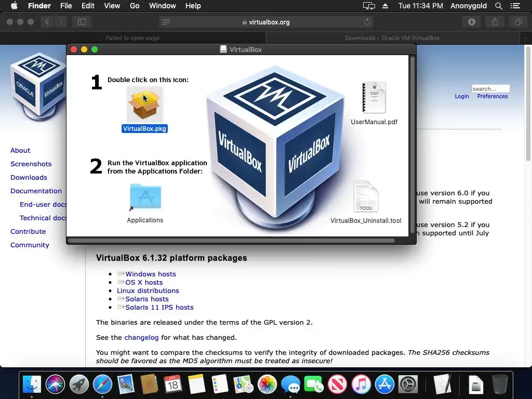The height and width of the screenshot is (399, 532).
Task: Open Music from the Dock
Action: tap(361, 384)
